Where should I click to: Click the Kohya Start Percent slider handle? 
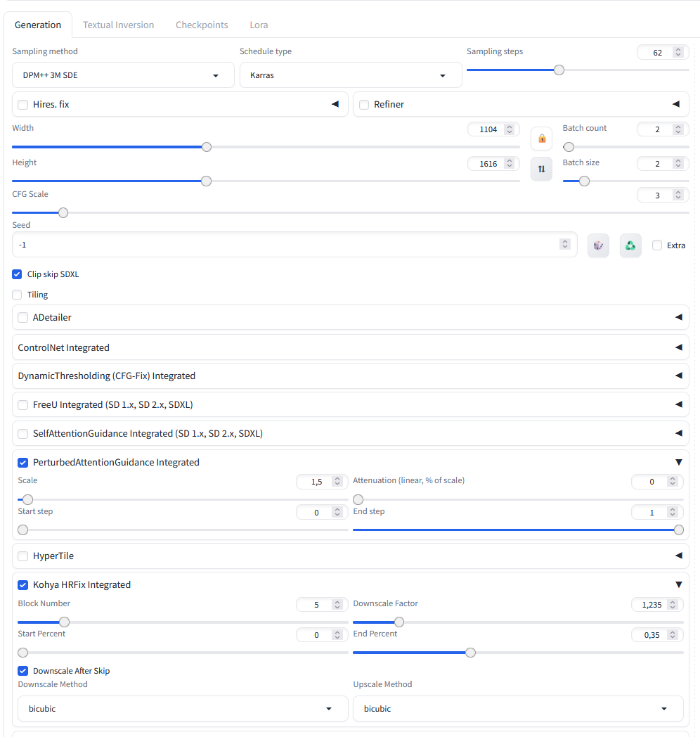[22, 653]
